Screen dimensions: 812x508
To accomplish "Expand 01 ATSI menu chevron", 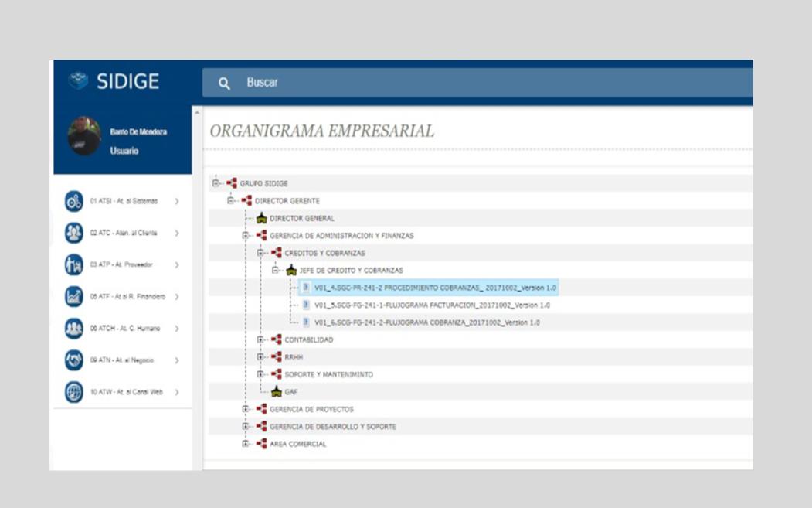I will tap(177, 201).
